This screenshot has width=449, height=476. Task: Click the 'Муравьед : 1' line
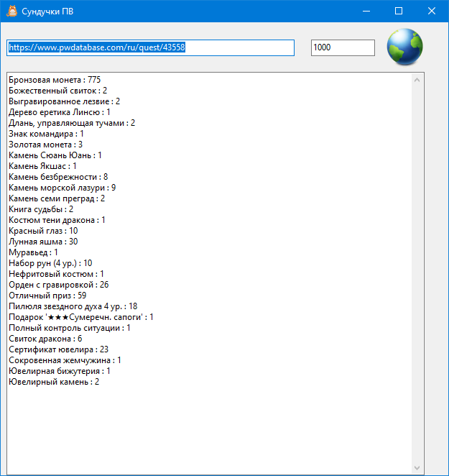tap(34, 252)
